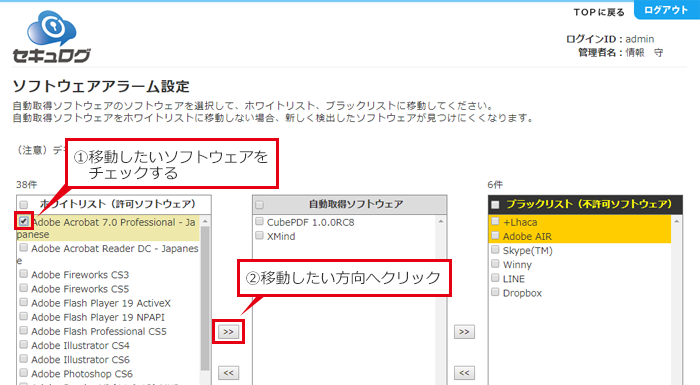Viewport: 700px width, 385px height.
Task: Check LINE checkbox
Action: (x=495, y=278)
